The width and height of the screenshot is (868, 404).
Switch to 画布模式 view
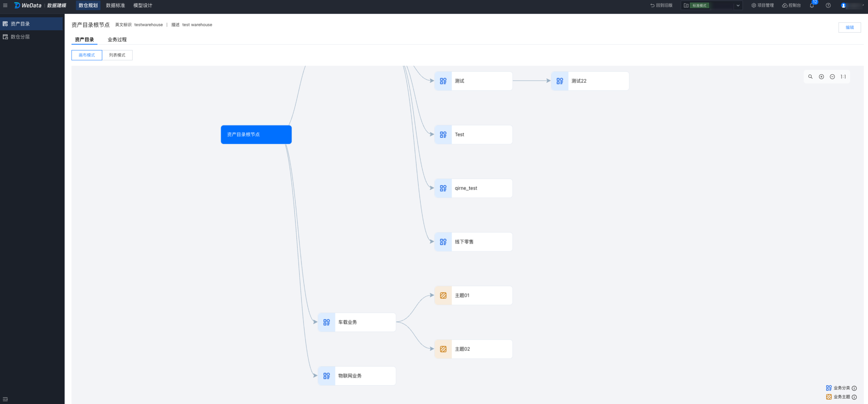click(87, 55)
